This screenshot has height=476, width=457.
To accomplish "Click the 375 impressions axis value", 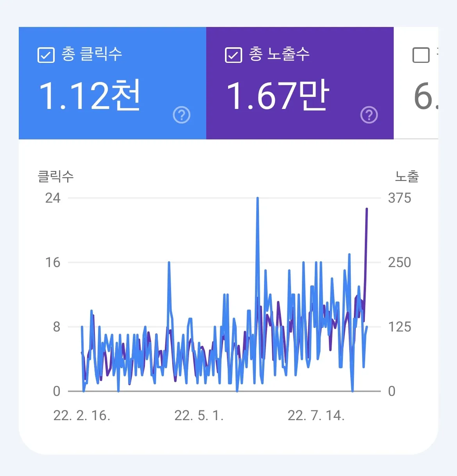I will point(400,198).
